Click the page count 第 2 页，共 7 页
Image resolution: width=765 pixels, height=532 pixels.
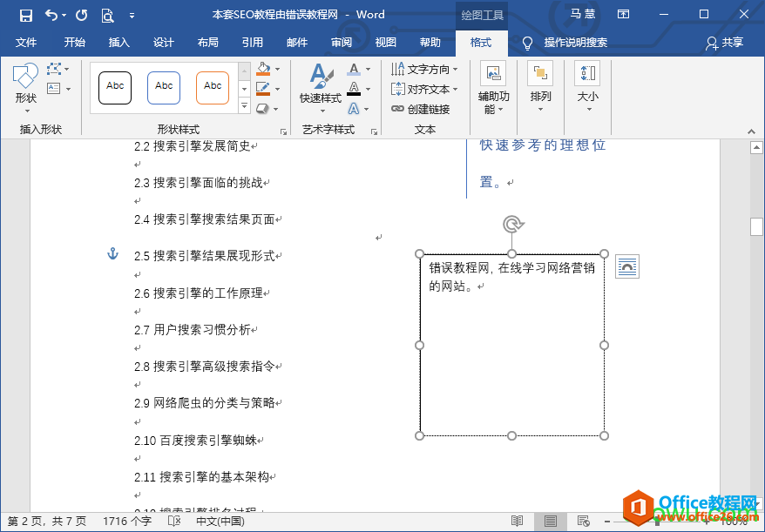point(47,522)
